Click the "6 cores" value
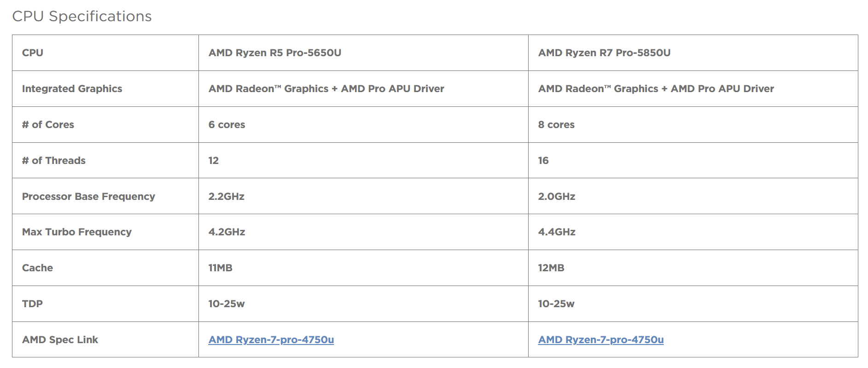 tap(227, 125)
